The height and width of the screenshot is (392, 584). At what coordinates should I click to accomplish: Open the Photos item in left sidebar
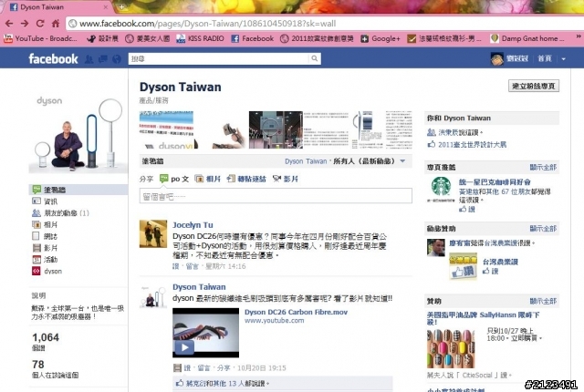tap(45, 224)
